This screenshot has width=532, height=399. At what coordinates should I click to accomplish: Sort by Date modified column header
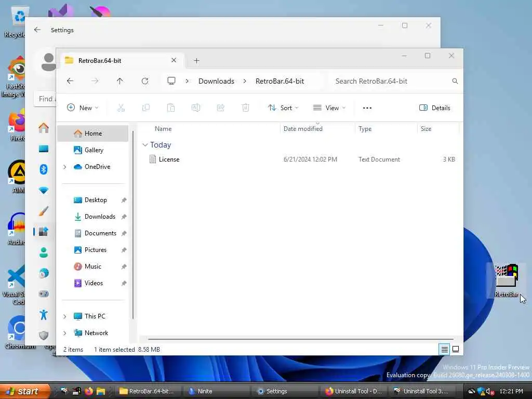(x=303, y=129)
